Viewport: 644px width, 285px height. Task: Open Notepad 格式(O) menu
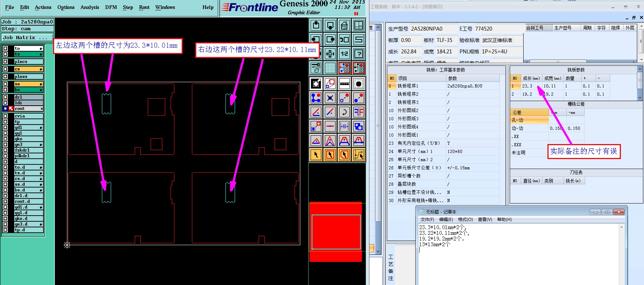[x=465, y=220]
